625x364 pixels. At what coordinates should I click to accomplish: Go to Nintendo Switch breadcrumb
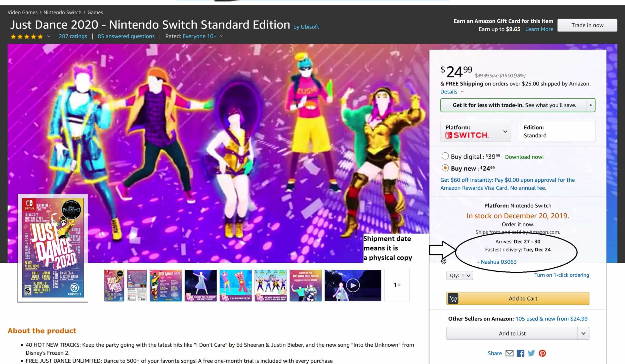pos(62,12)
